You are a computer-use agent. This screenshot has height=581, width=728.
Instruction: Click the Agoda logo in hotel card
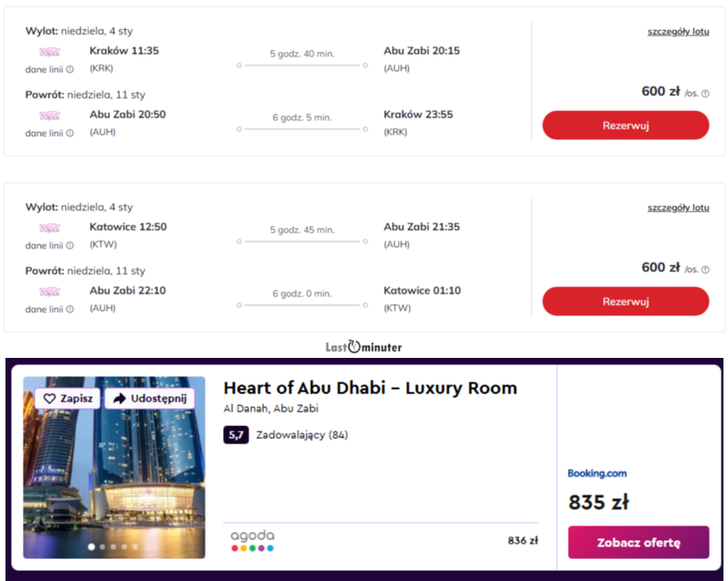click(252, 540)
